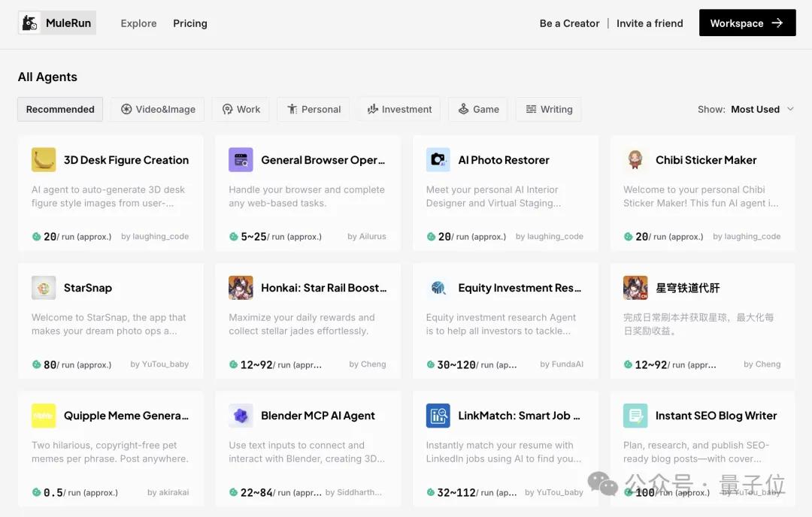Click 'by Cheng' on the Honkai: Star Rail card

click(x=367, y=364)
